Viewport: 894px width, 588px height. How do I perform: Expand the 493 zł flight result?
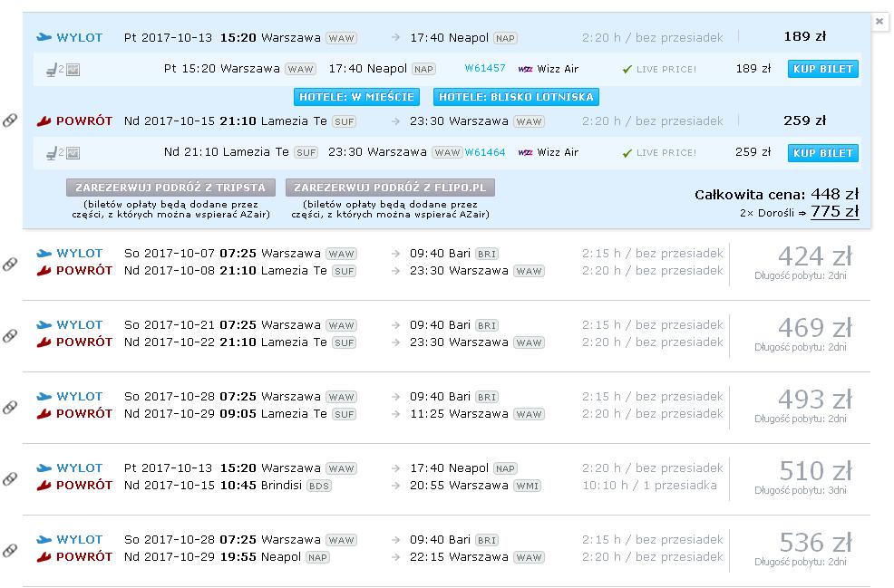(446, 408)
